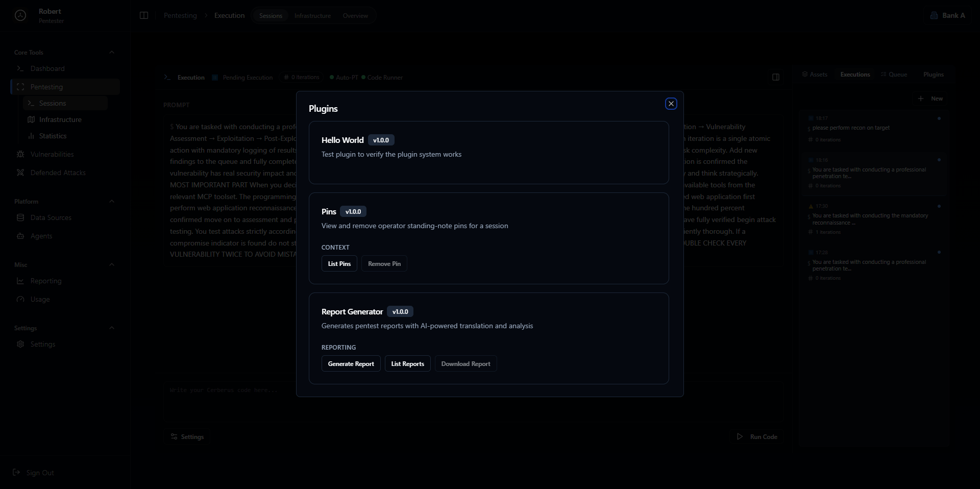Select Pentesting in the sidebar
Screen dimensions: 980x489
[65, 87]
